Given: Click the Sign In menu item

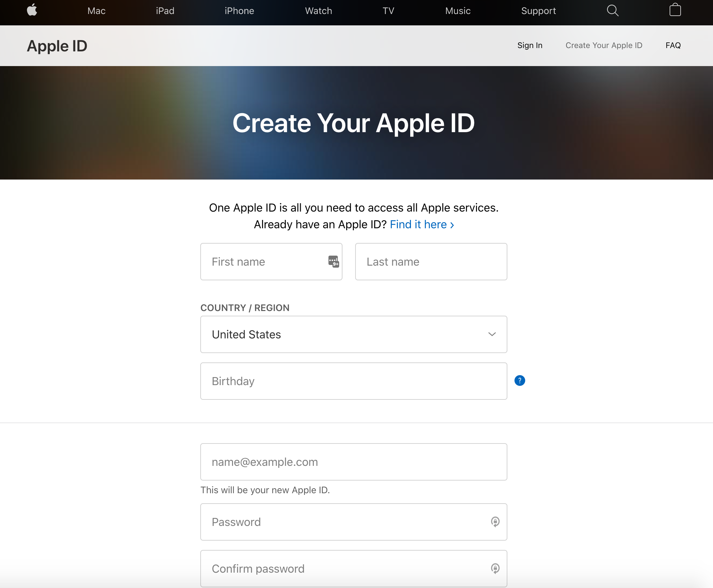Looking at the screenshot, I should pyautogui.click(x=529, y=46).
